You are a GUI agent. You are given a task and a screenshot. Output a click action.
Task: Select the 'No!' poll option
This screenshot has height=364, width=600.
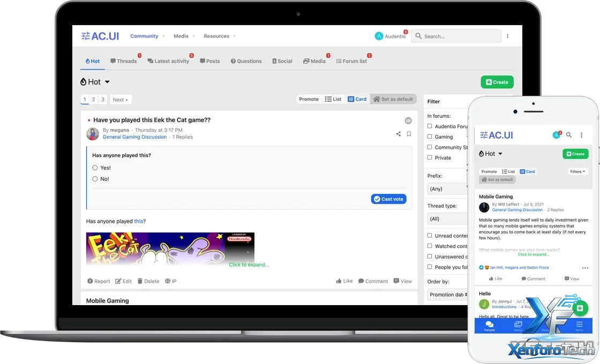[x=95, y=179]
